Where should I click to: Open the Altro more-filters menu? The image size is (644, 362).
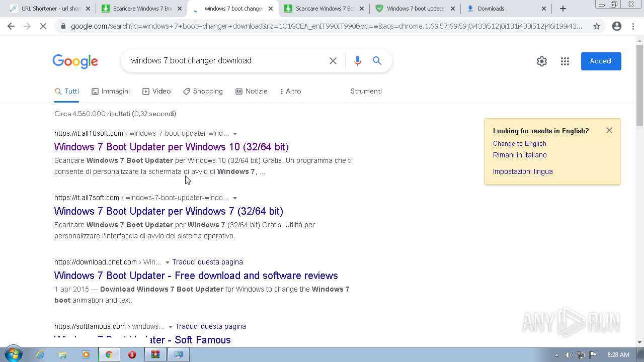290,91
